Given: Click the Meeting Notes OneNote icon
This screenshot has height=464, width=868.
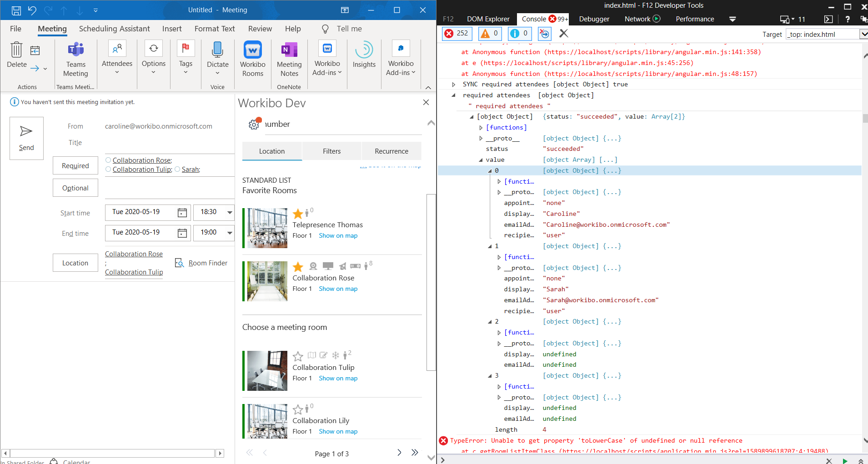Looking at the screenshot, I should (x=289, y=50).
